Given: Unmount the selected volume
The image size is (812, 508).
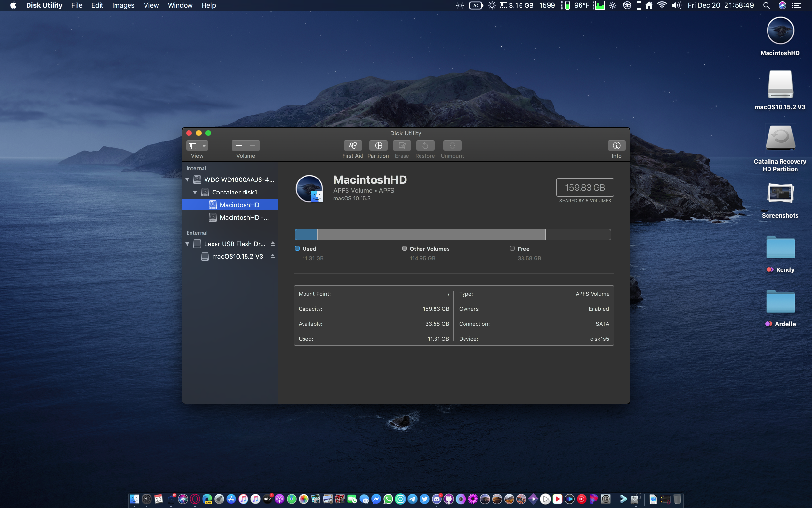Looking at the screenshot, I should [452, 146].
